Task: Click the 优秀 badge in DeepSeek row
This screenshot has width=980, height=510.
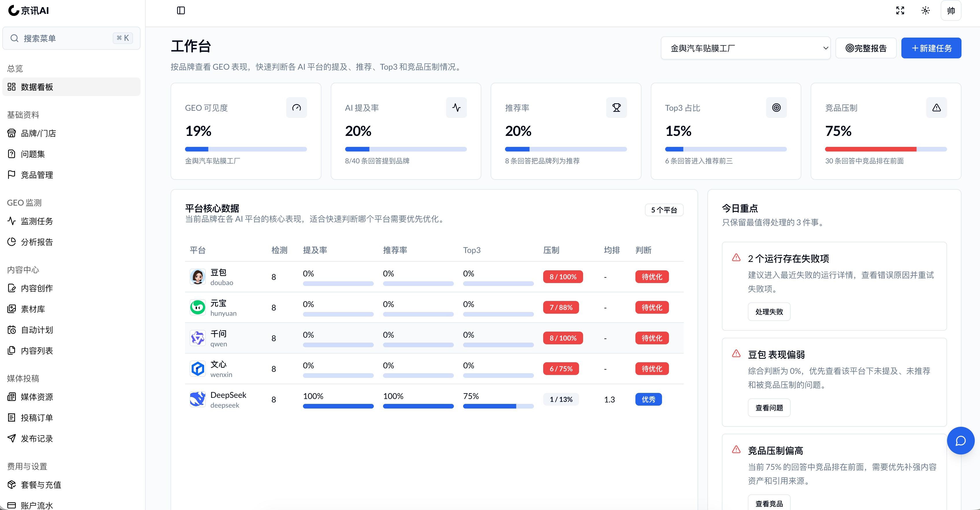Action: 648,399
